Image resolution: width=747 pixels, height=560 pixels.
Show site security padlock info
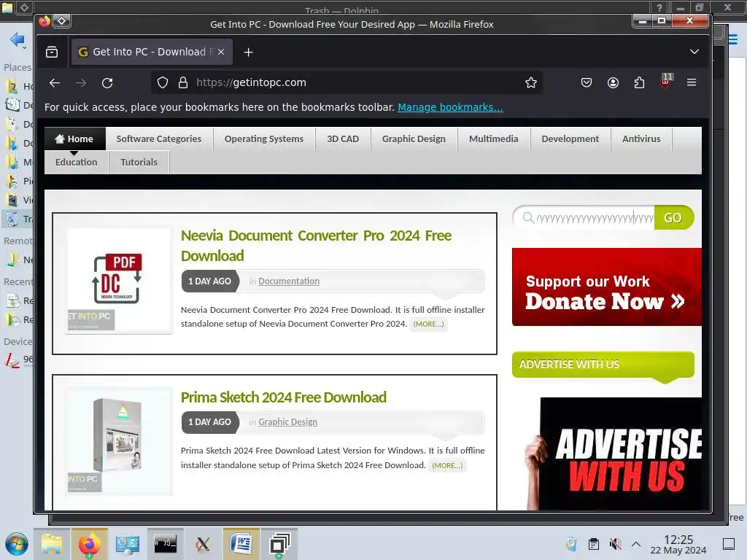pos(183,83)
